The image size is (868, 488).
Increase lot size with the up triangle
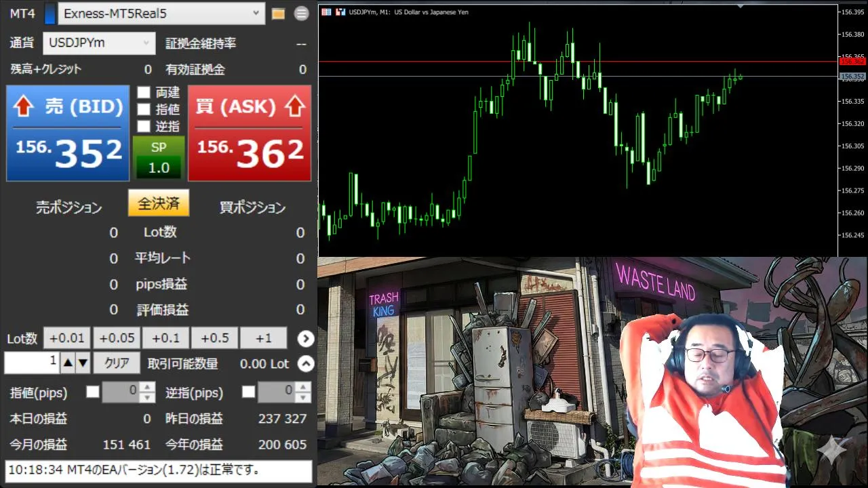click(x=68, y=363)
